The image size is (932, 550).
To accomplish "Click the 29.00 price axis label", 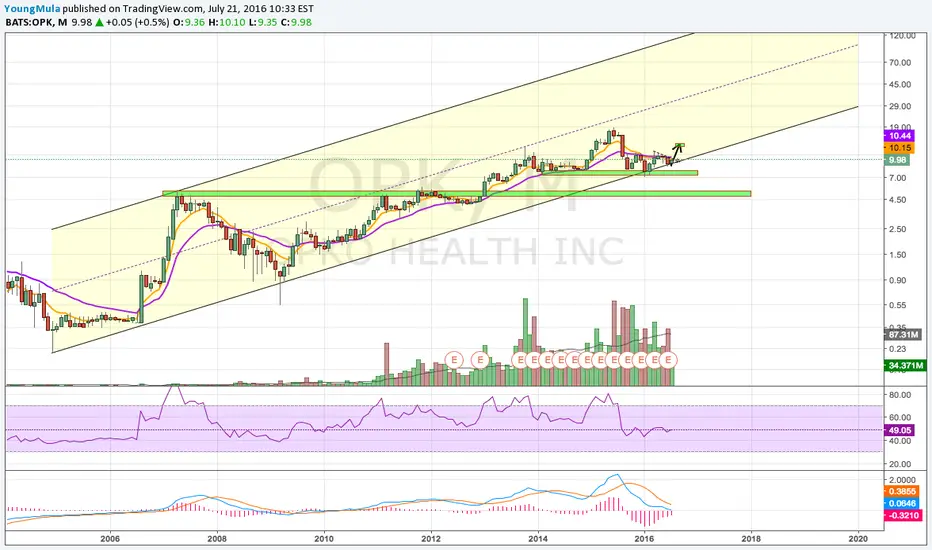I will (900, 106).
